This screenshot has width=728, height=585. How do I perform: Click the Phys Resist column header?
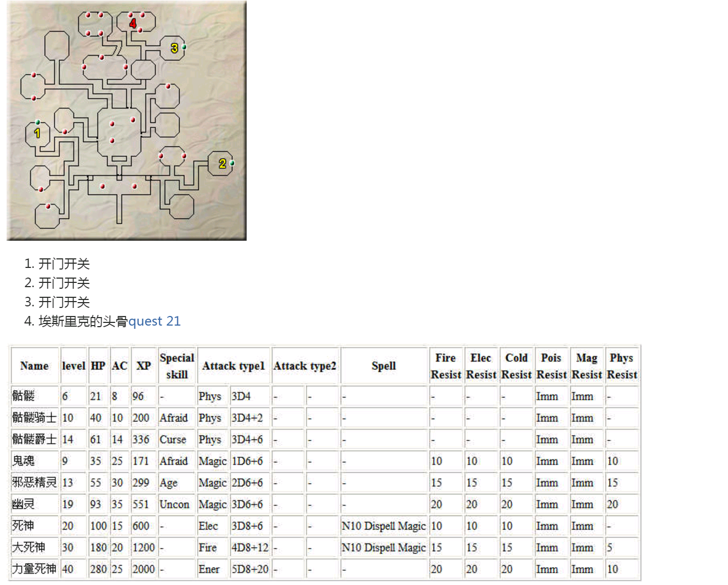click(622, 366)
